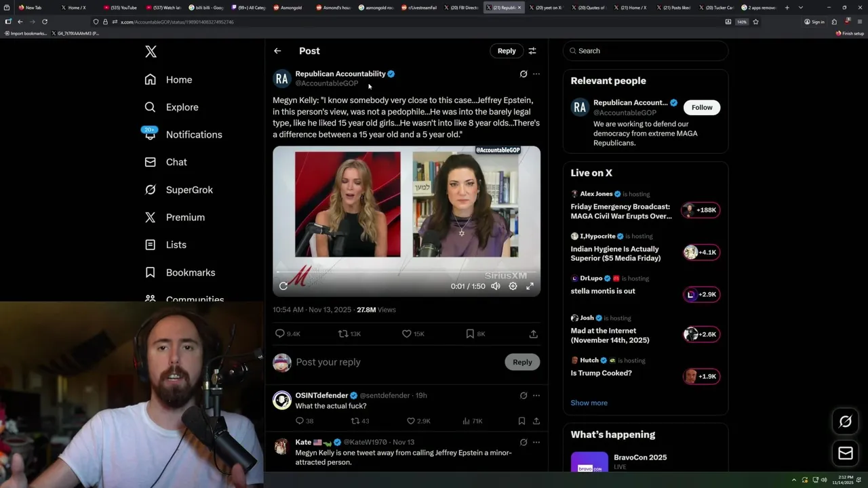Screen dimensions: 868x488
Task: Open more options on OSINTdefender reply
Action: pyautogui.click(x=536, y=395)
